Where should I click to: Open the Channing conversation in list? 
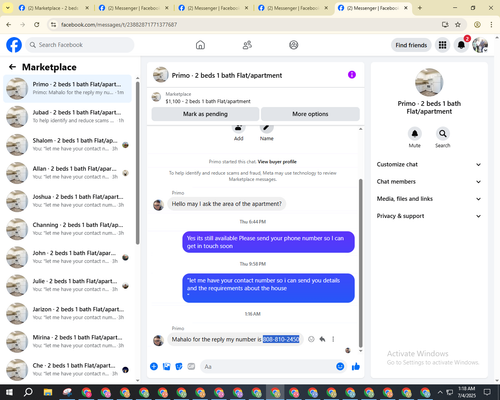click(x=68, y=229)
